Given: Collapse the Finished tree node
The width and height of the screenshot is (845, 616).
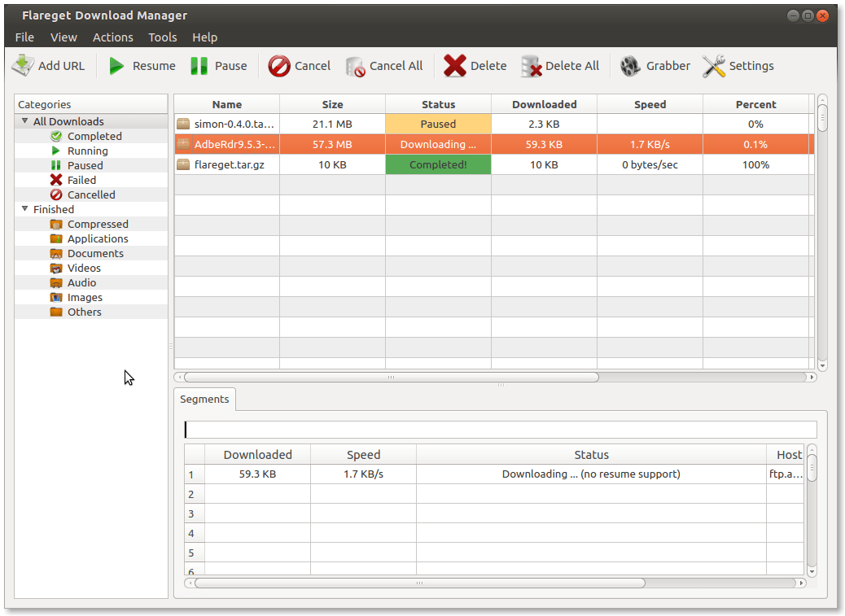Looking at the screenshot, I should pos(24,209).
